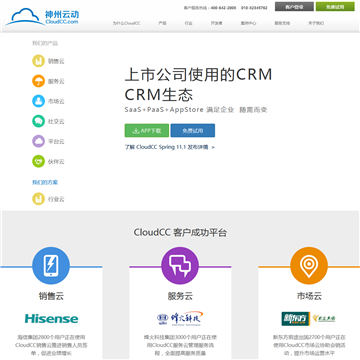Select the 社交云 sidebar label

click(x=56, y=122)
